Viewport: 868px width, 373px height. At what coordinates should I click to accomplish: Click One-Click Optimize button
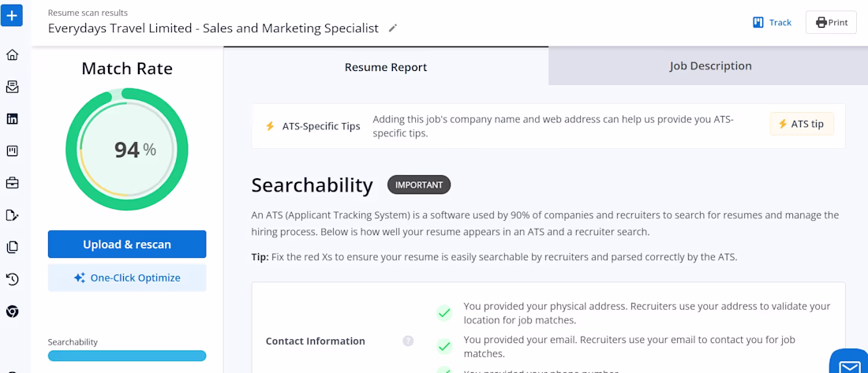pos(127,278)
